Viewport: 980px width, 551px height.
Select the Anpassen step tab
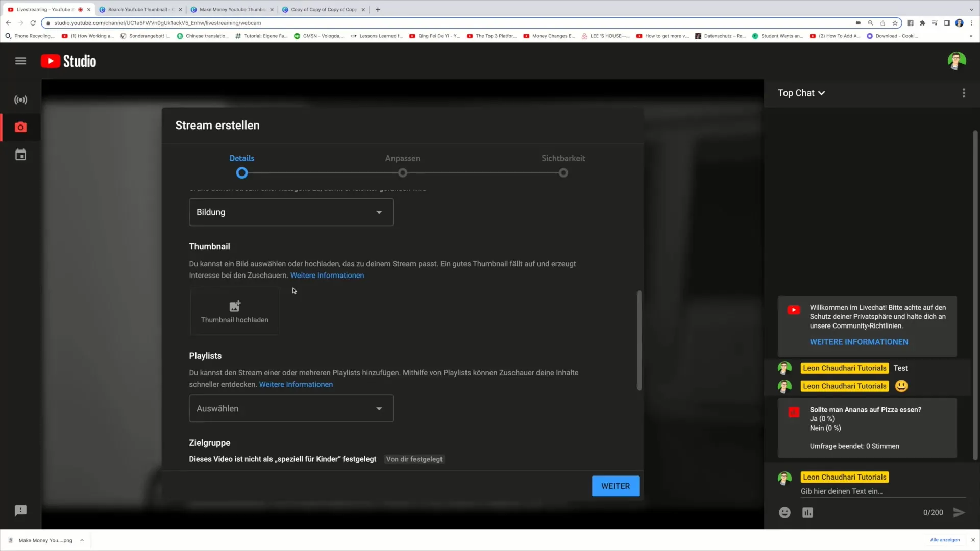[403, 164]
